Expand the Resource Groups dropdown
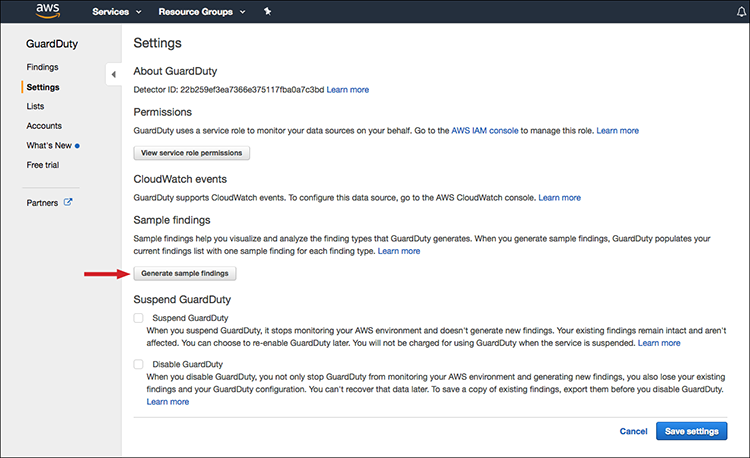This screenshot has height=458, width=750. [x=202, y=11]
